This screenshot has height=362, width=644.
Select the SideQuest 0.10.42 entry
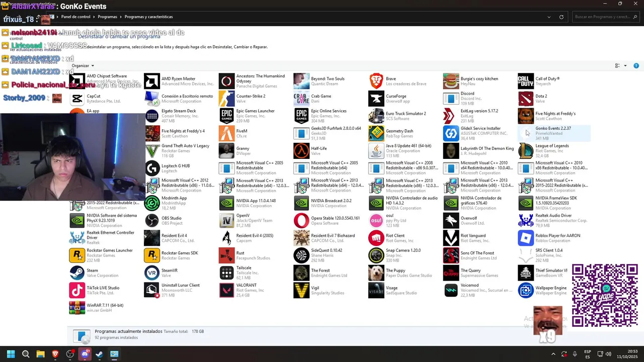click(330, 255)
